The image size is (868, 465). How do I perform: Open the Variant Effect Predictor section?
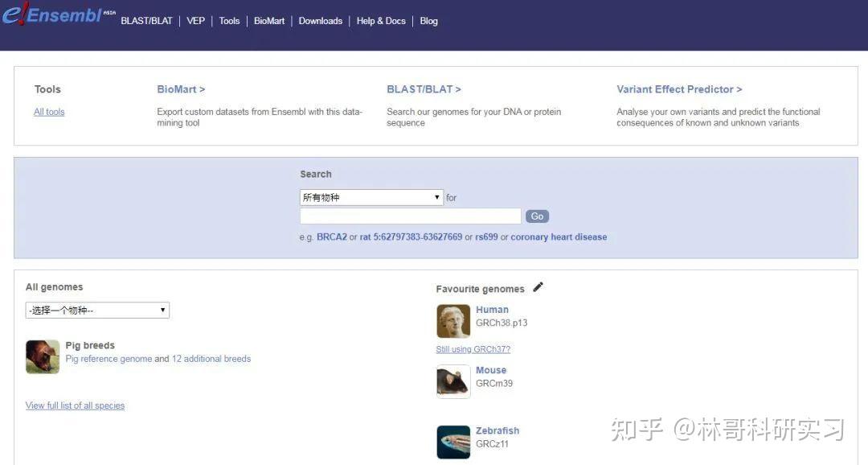click(x=678, y=88)
